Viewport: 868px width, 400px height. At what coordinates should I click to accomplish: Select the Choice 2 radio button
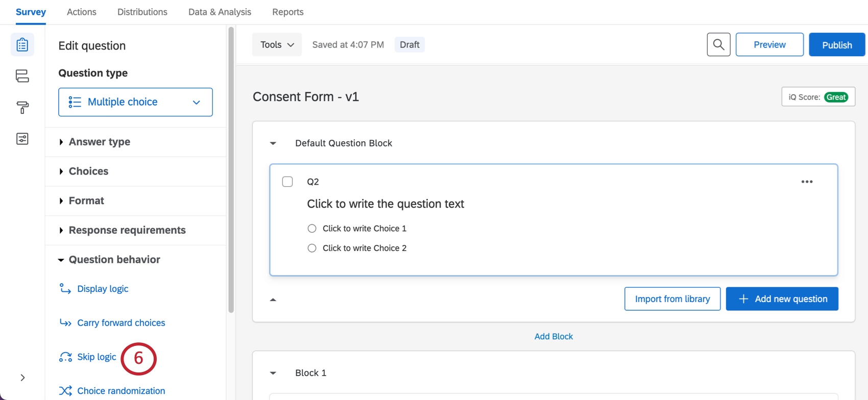312,248
